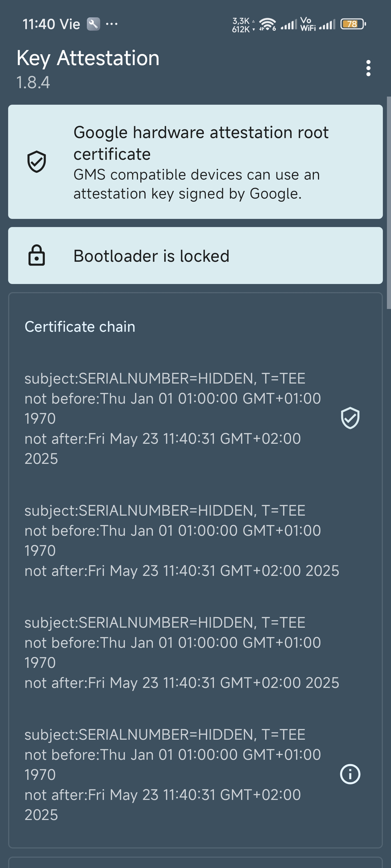Image resolution: width=391 pixels, height=868 pixels.
Task: Open the Bootloader is locked card
Action: (x=195, y=256)
